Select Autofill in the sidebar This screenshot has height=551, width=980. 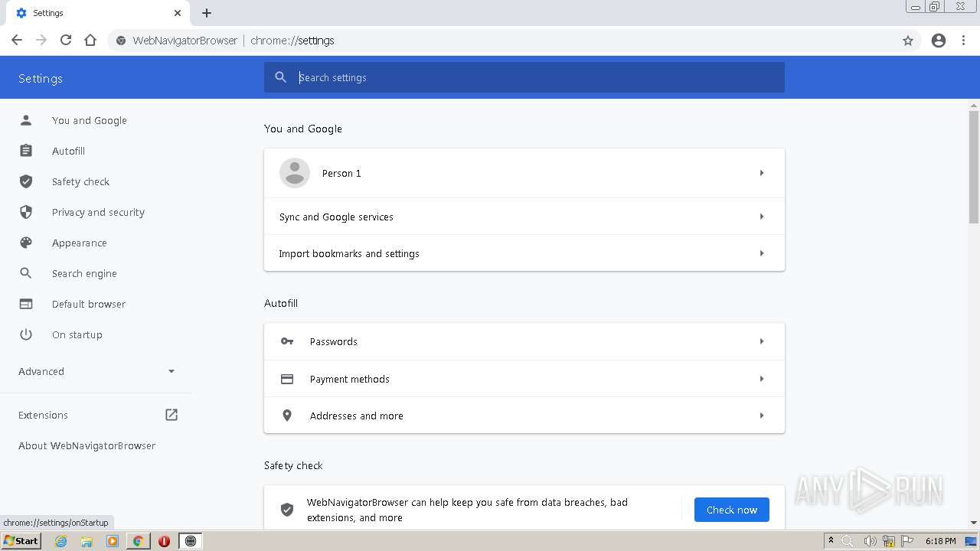[68, 151]
